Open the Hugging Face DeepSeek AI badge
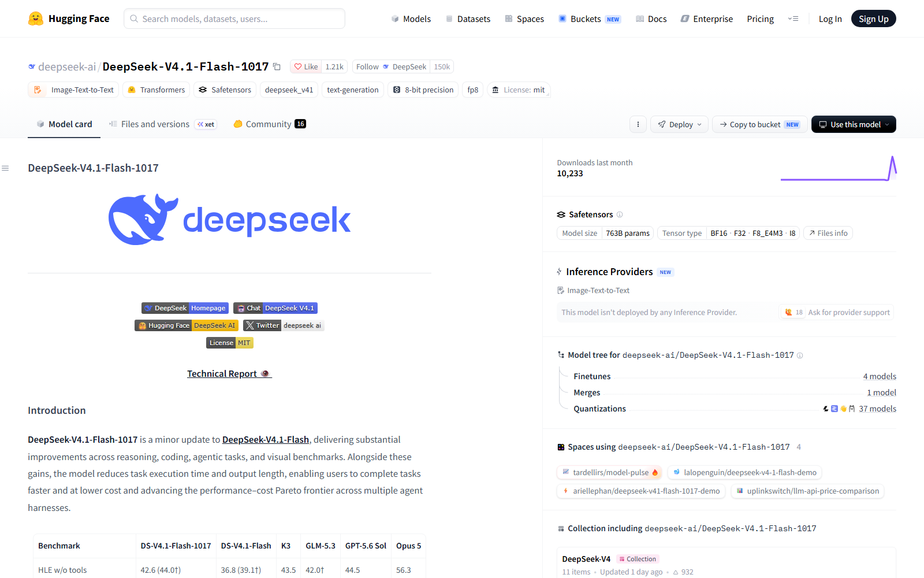This screenshot has width=924, height=578. [x=187, y=325]
